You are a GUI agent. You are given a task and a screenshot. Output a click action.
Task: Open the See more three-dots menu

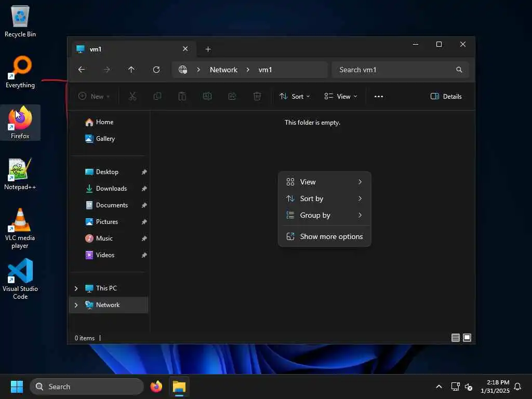pyautogui.click(x=379, y=96)
